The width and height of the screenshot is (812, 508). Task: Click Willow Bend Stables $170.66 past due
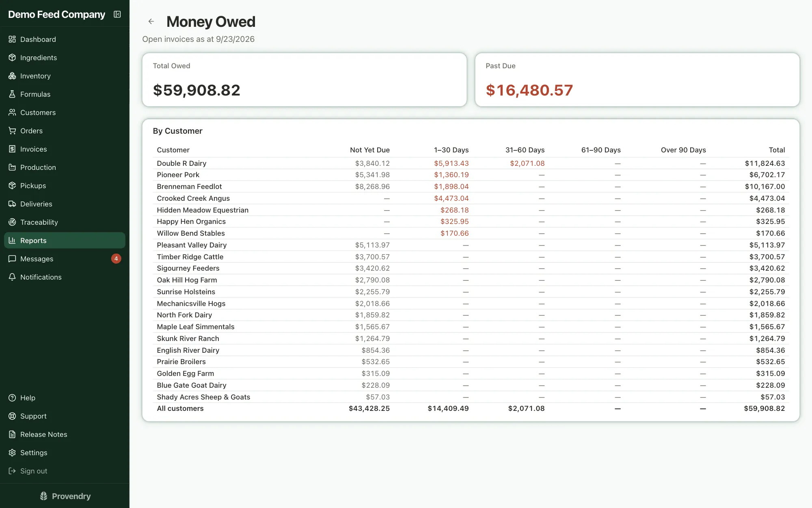coord(454,233)
